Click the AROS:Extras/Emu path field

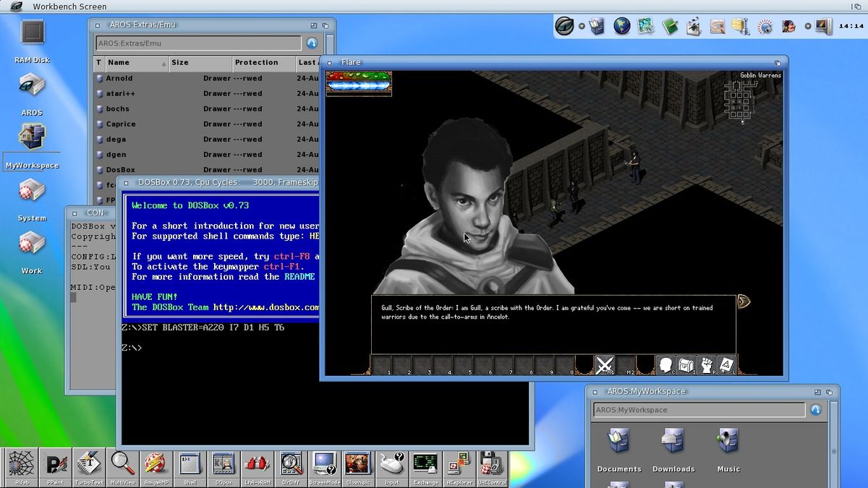click(x=198, y=43)
